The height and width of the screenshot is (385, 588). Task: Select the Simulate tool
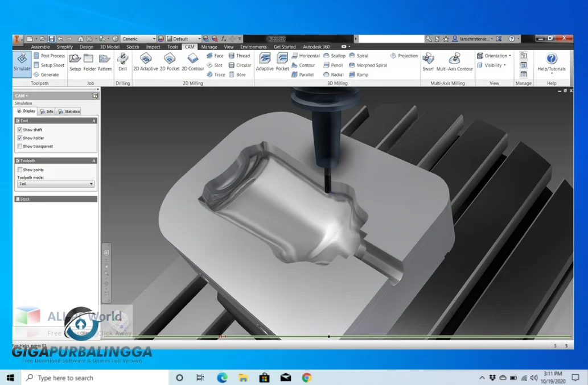pyautogui.click(x=21, y=64)
